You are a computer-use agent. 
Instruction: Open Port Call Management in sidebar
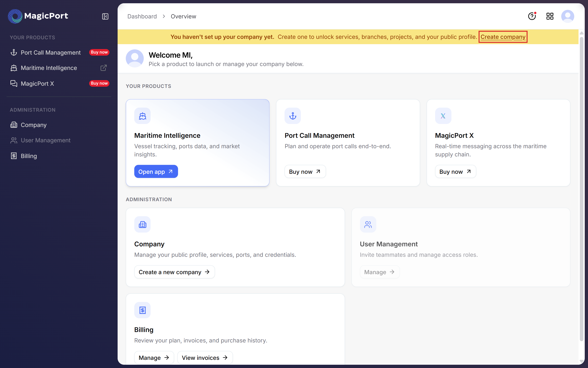tap(51, 52)
